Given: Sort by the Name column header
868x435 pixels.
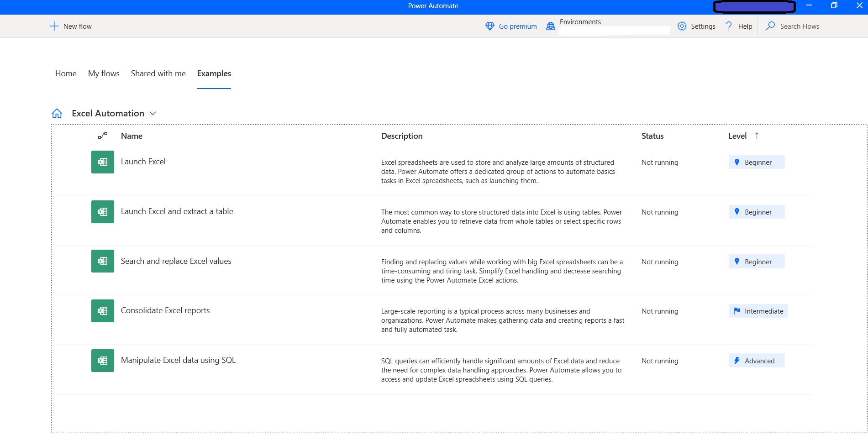Looking at the screenshot, I should point(132,136).
